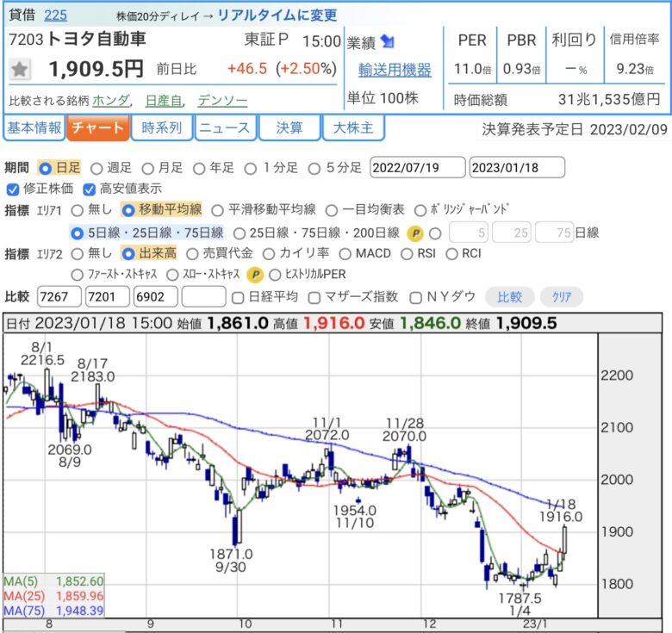Click the クリア button
The height and width of the screenshot is (633, 672).
(x=562, y=297)
